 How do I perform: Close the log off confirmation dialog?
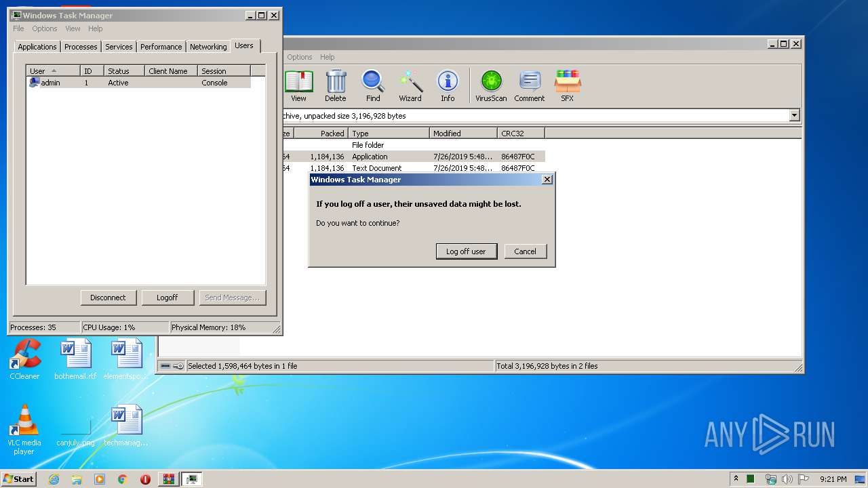(547, 180)
